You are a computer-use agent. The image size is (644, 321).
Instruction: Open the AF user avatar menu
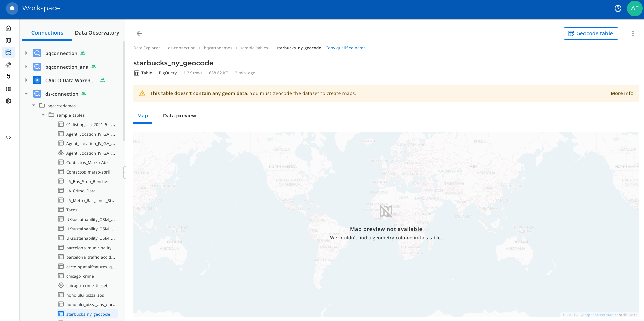[635, 8]
